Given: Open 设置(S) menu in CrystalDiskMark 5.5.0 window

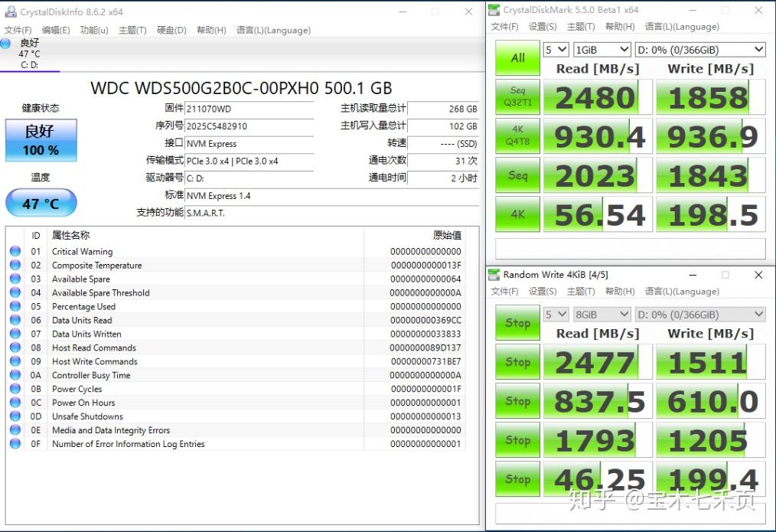Looking at the screenshot, I should click(543, 27).
